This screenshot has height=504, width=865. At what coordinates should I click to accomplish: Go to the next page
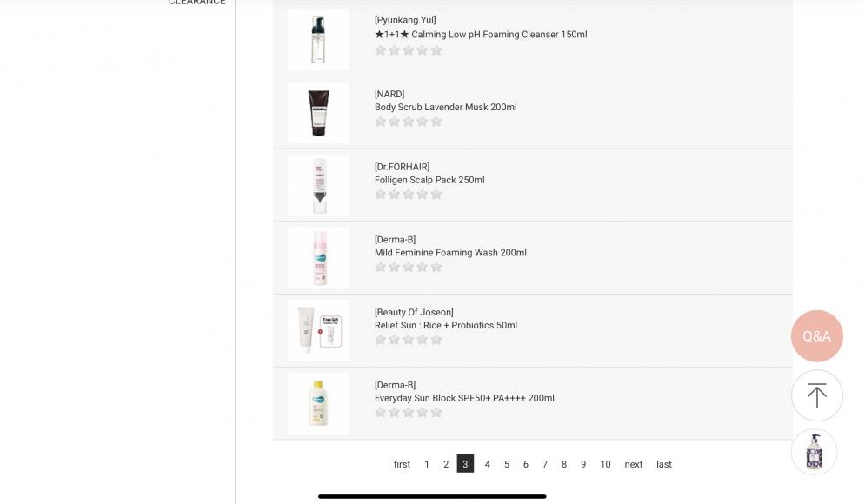coord(633,464)
